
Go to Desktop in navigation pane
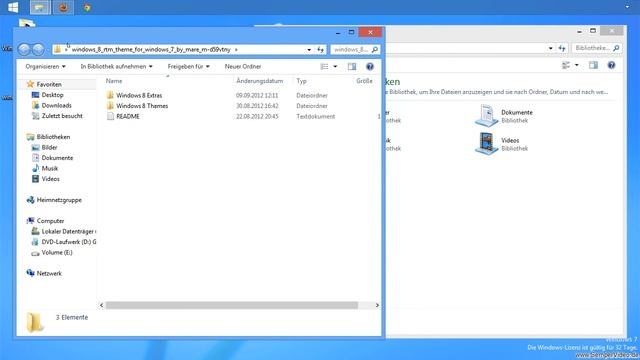coord(52,95)
